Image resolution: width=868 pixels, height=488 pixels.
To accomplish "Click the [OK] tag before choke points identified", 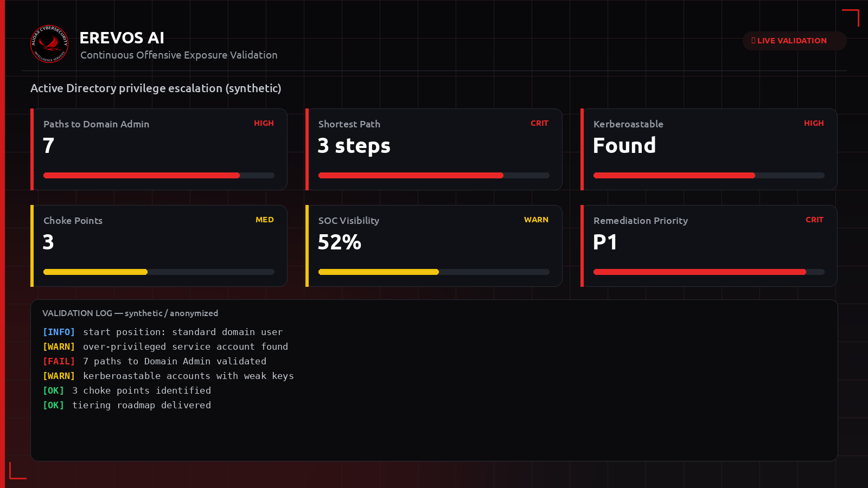I will click(x=53, y=390).
